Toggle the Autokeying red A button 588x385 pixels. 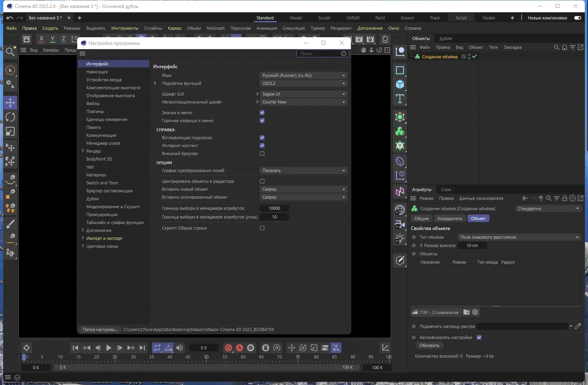tap(240, 348)
